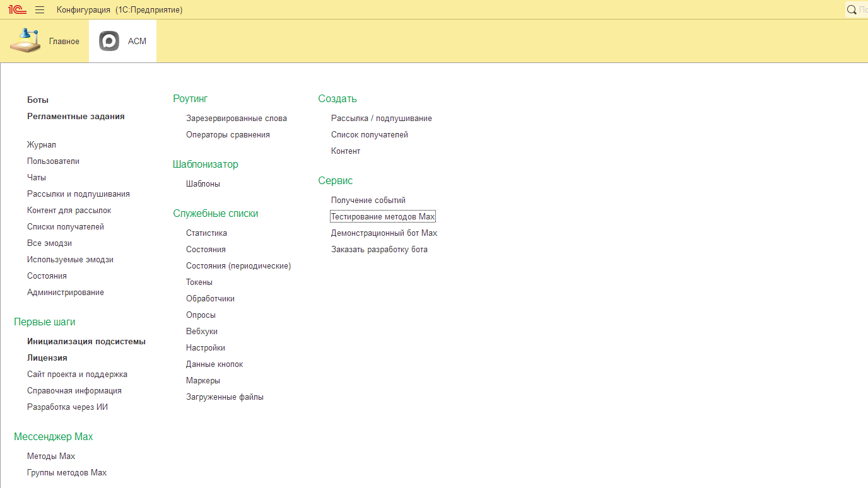Switch to the Главное section tab

(45, 41)
